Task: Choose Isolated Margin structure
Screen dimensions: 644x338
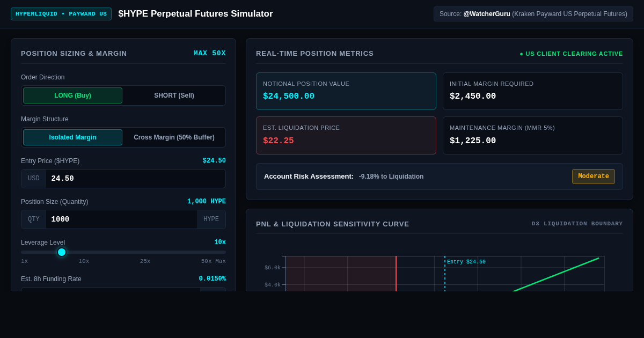Action: coord(72,137)
